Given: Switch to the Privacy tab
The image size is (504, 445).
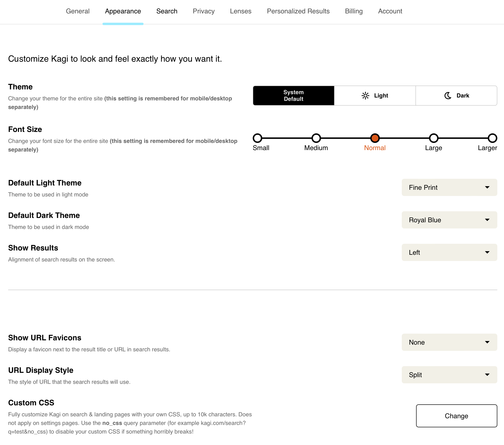Looking at the screenshot, I should coord(204,11).
